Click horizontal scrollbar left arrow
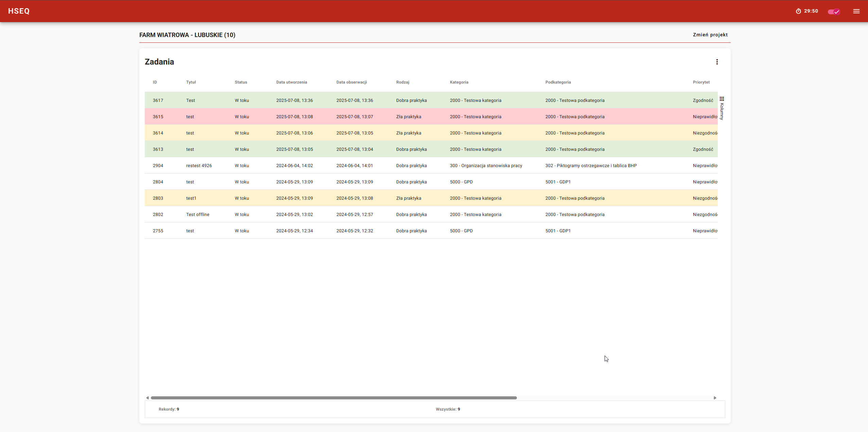Viewport: 868px width, 432px height. pyautogui.click(x=147, y=398)
